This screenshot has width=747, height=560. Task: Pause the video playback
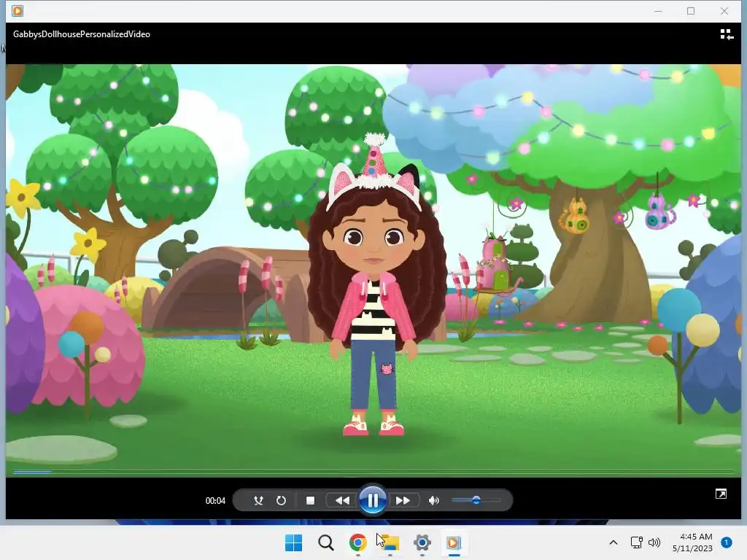coord(373,500)
